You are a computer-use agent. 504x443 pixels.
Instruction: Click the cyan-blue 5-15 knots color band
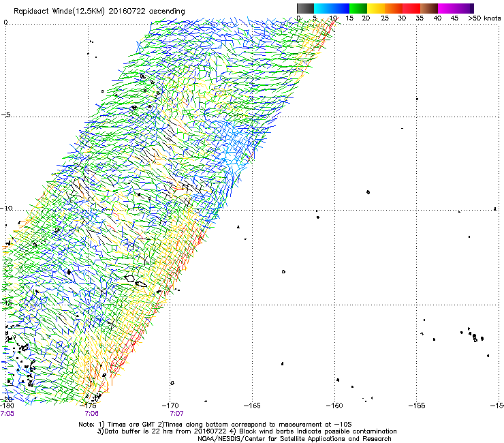pos(332,8)
